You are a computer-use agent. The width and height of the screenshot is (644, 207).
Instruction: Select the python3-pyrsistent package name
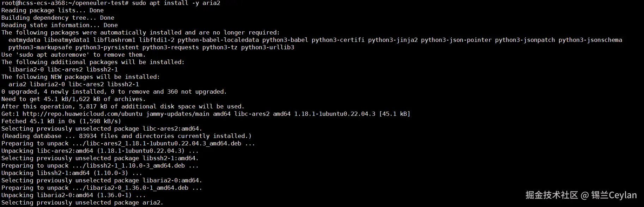pos(107,47)
